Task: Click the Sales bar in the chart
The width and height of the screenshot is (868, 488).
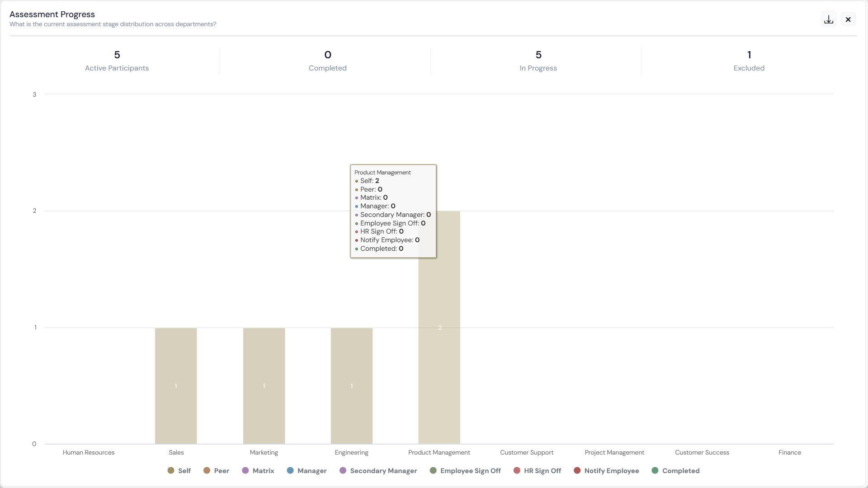Action: click(x=176, y=386)
